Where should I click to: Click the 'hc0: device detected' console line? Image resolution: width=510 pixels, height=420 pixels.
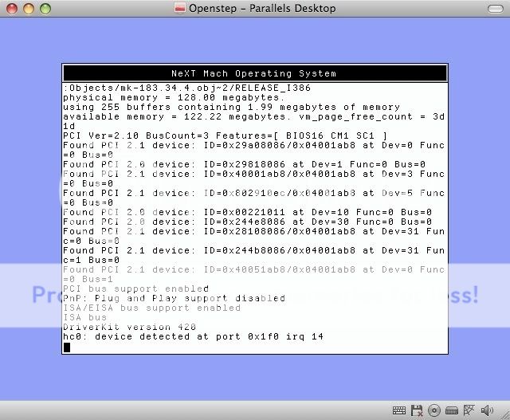193,337
